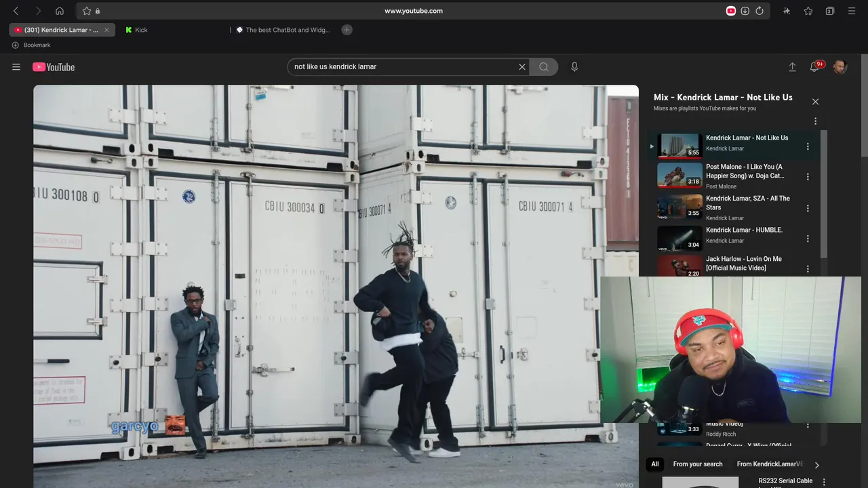Image resolution: width=868 pixels, height=488 pixels.
Task: Open the browser home page icon
Action: point(60,11)
